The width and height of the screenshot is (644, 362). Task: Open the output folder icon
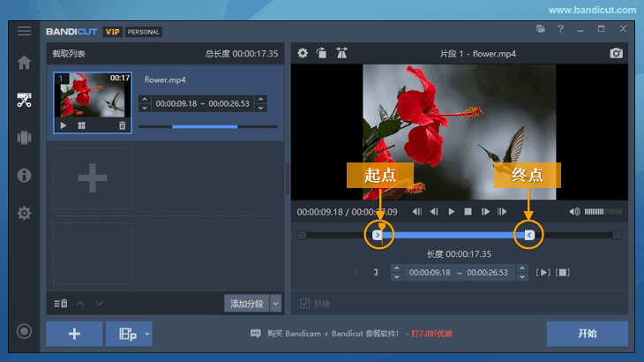click(x=541, y=29)
